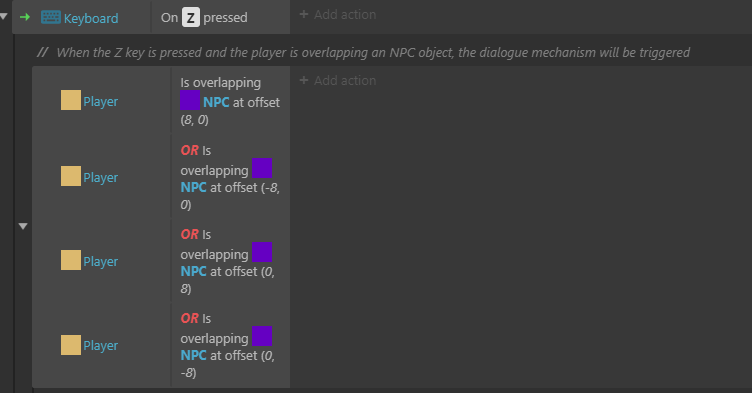Screen dimensions: 752x393
Task: Click purple NPC icon at offset (-8, 0)
Action: coord(262,168)
